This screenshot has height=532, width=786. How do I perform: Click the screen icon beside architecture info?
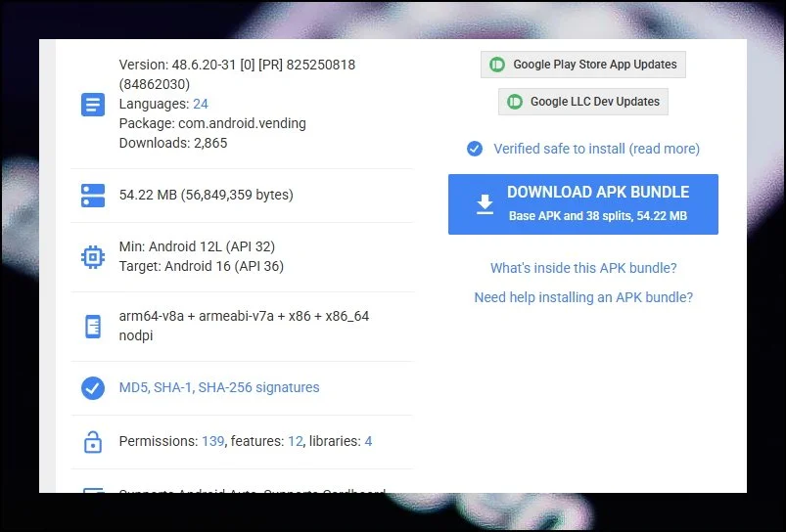(92, 327)
